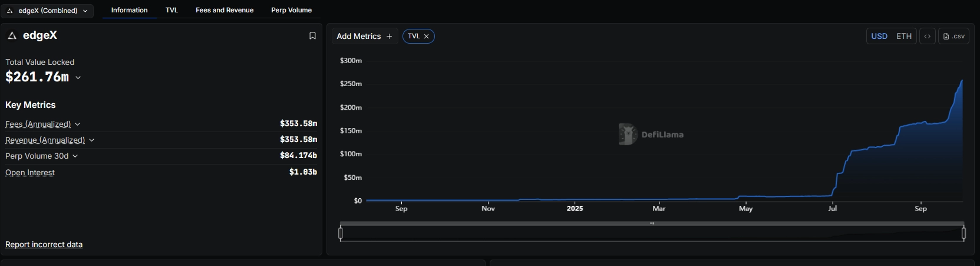Switch to the Perp Volume tab
Viewport: 980px width, 266px height.
[x=291, y=10]
